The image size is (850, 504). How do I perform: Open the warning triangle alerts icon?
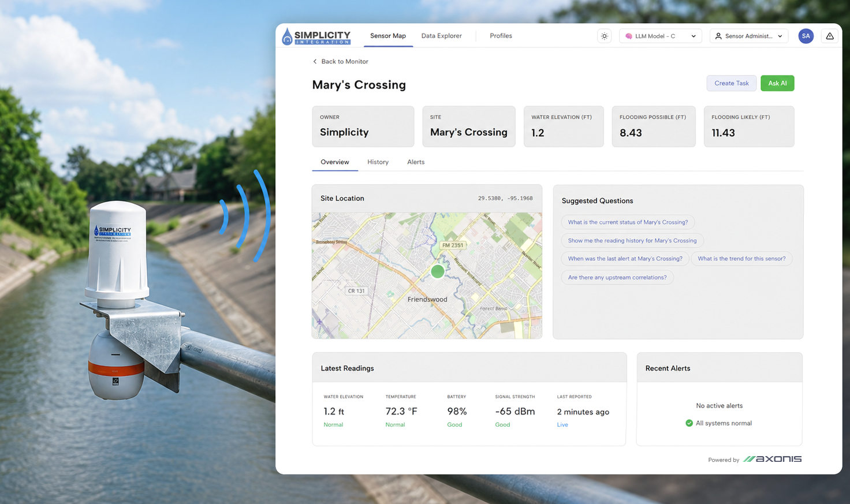pyautogui.click(x=830, y=36)
